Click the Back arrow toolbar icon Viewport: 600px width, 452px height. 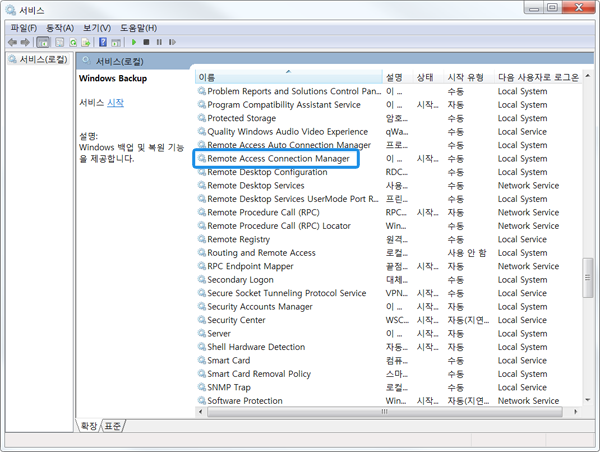coord(12,42)
